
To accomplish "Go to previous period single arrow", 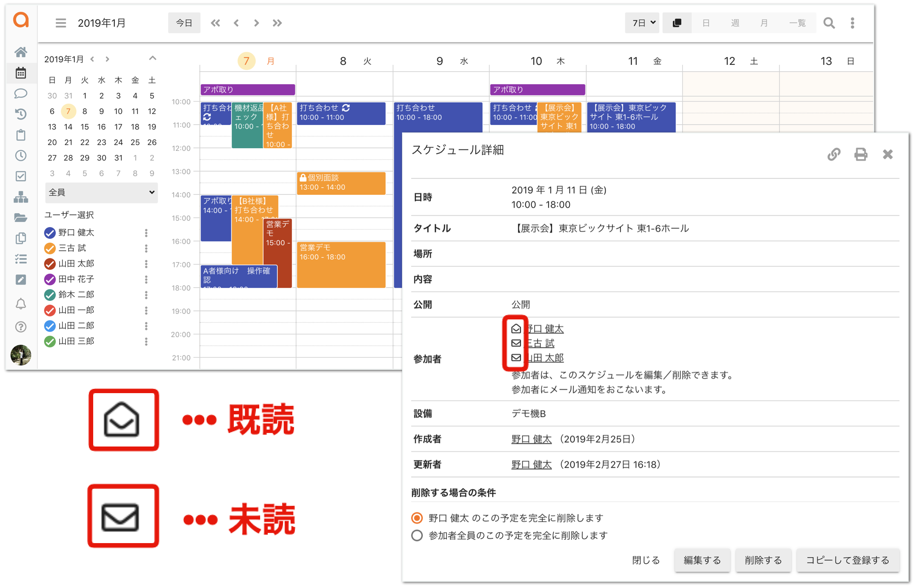I will pyautogui.click(x=236, y=23).
